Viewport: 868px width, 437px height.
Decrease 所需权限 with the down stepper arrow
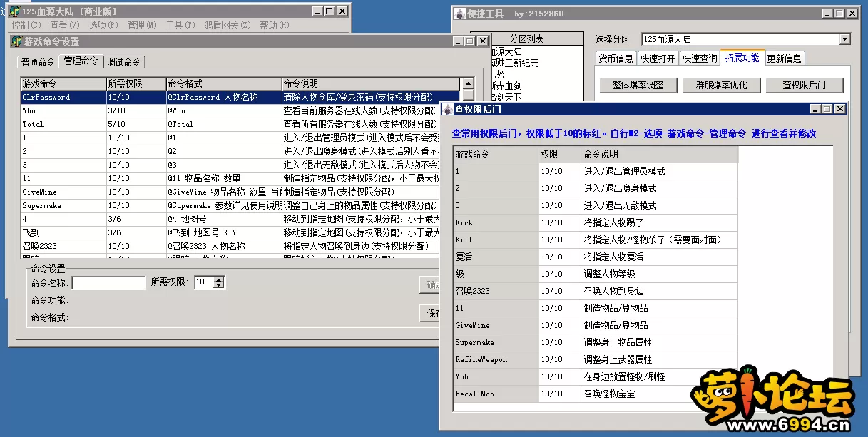(218, 285)
